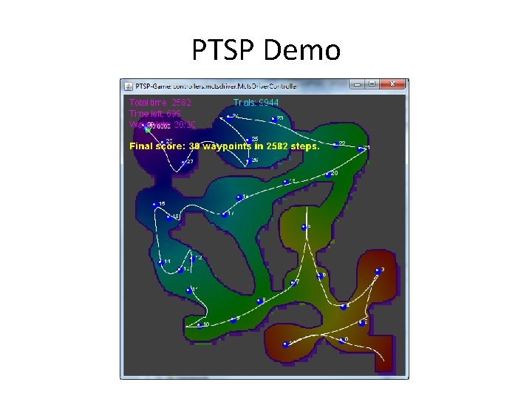Close the PTSP-Game window
This screenshot has width=532, height=399.
[x=392, y=84]
